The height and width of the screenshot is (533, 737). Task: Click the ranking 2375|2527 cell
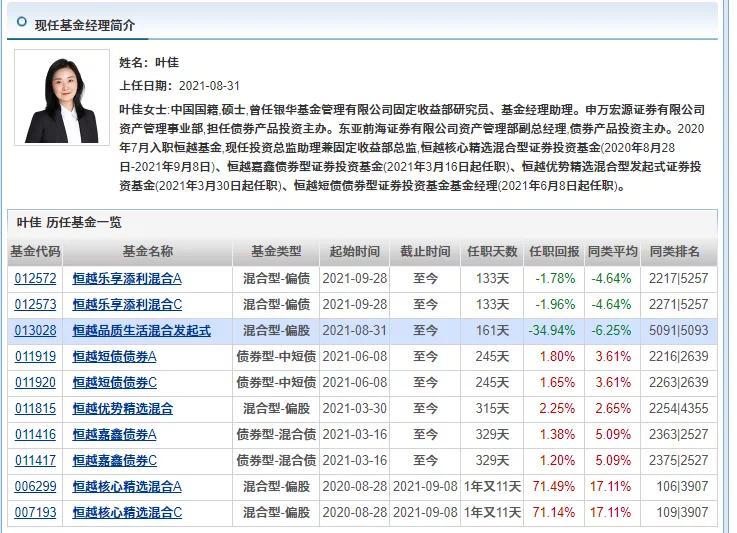pyautogui.click(x=678, y=460)
